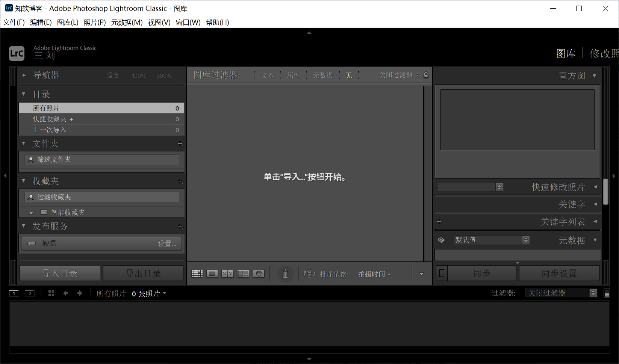Screen dimensions: 619x364
Task: Collapse the Folders panel
Action: [24, 143]
